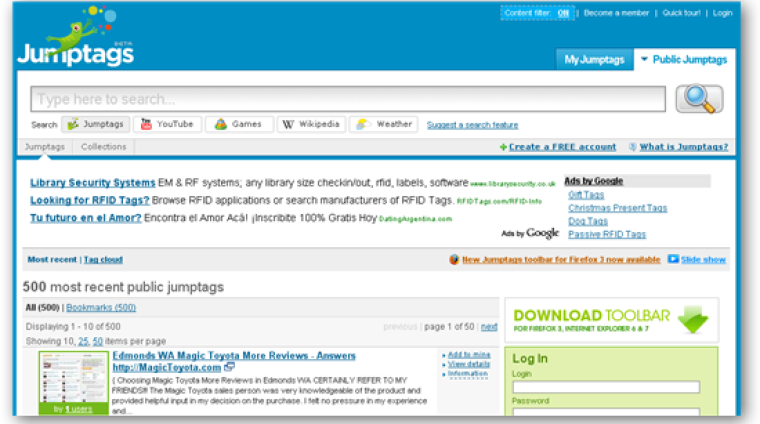This screenshot has height=424, width=760.
Task: Show 25 items per page
Action: coord(83,341)
